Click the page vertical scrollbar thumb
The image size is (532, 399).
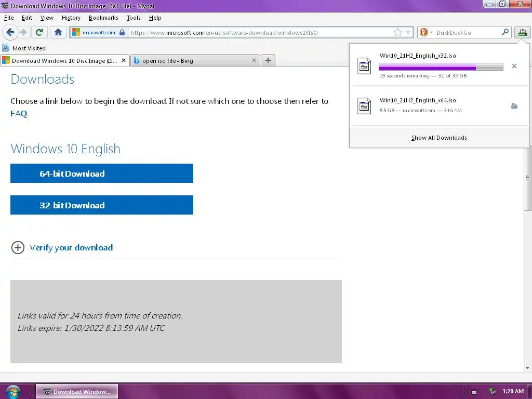pyautogui.click(x=527, y=178)
